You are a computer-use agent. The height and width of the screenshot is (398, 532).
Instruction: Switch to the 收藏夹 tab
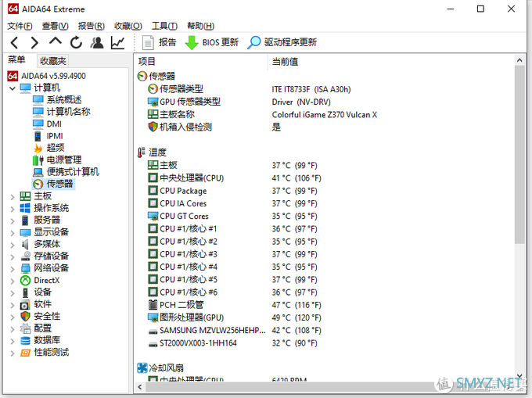coord(53,61)
